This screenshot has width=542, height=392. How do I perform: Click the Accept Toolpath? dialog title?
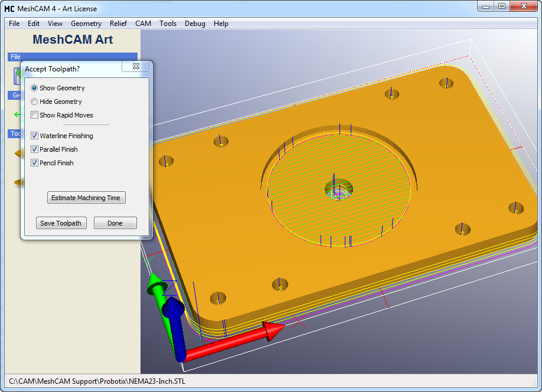(x=52, y=69)
